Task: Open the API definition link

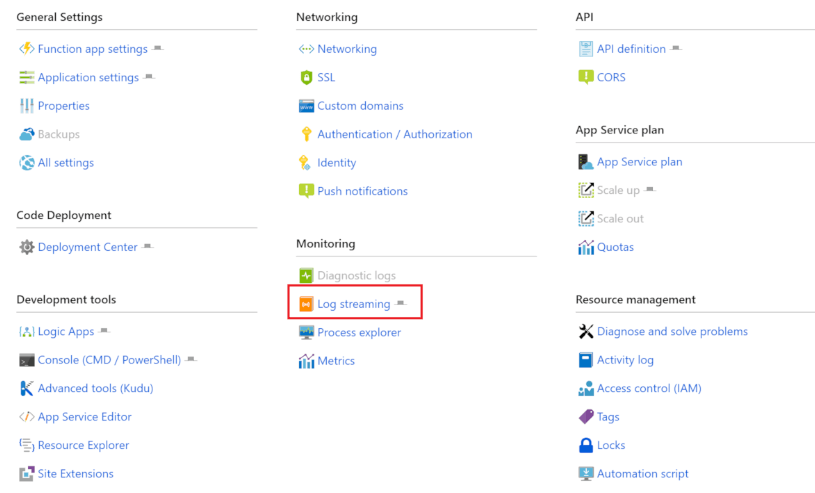Action: (x=632, y=49)
